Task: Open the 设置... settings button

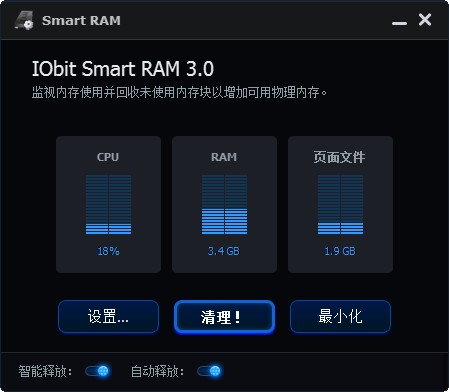Action: [108, 317]
